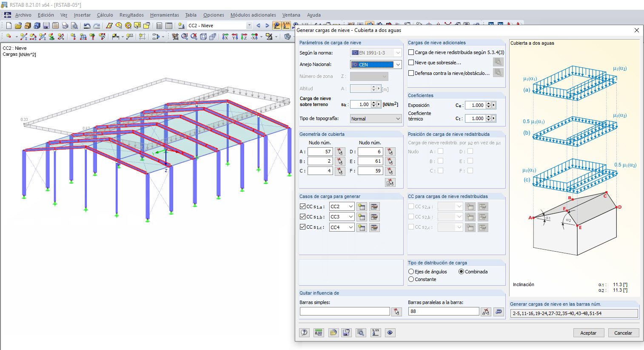
Task: Open the Módulos adicionales menu
Action: click(x=253, y=15)
